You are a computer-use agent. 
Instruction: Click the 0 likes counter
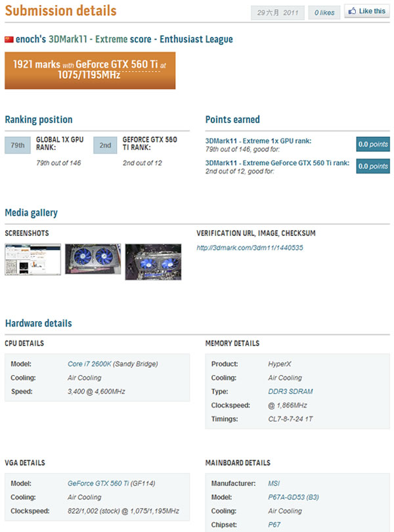tap(324, 13)
